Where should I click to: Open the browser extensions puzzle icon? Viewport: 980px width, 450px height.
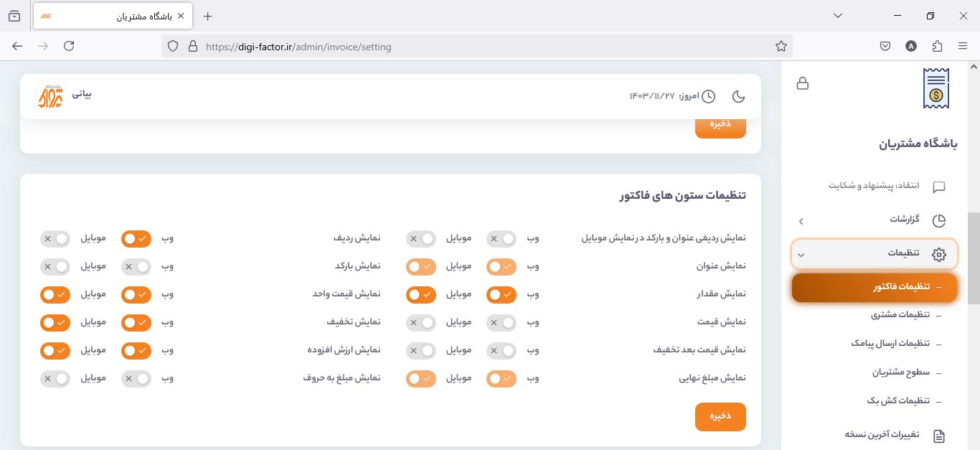(937, 47)
